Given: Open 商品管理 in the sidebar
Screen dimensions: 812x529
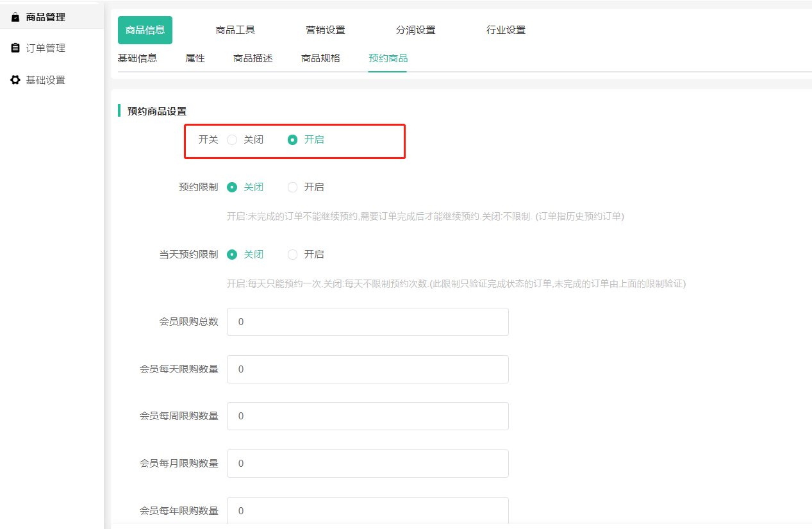Looking at the screenshot, I should pos(52,17).
